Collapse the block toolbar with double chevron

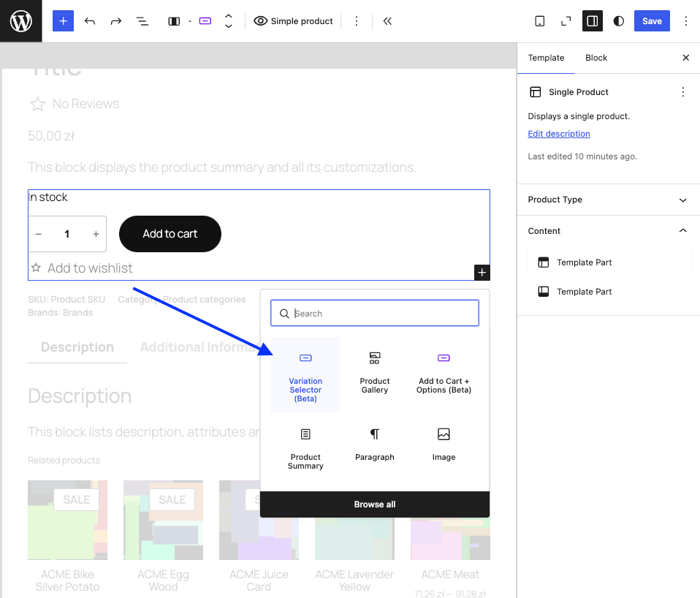tap(387, 21)
